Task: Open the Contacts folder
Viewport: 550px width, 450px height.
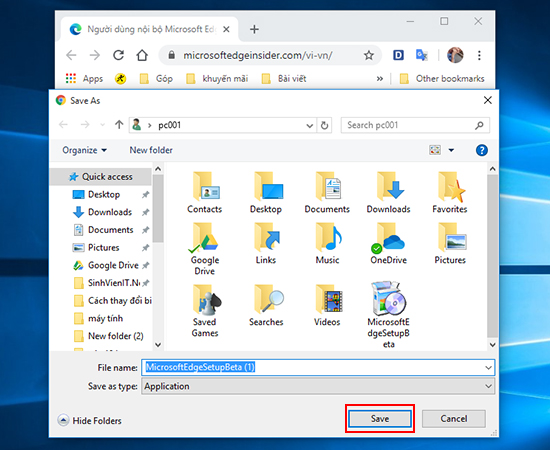Action: tap(204, 193)
